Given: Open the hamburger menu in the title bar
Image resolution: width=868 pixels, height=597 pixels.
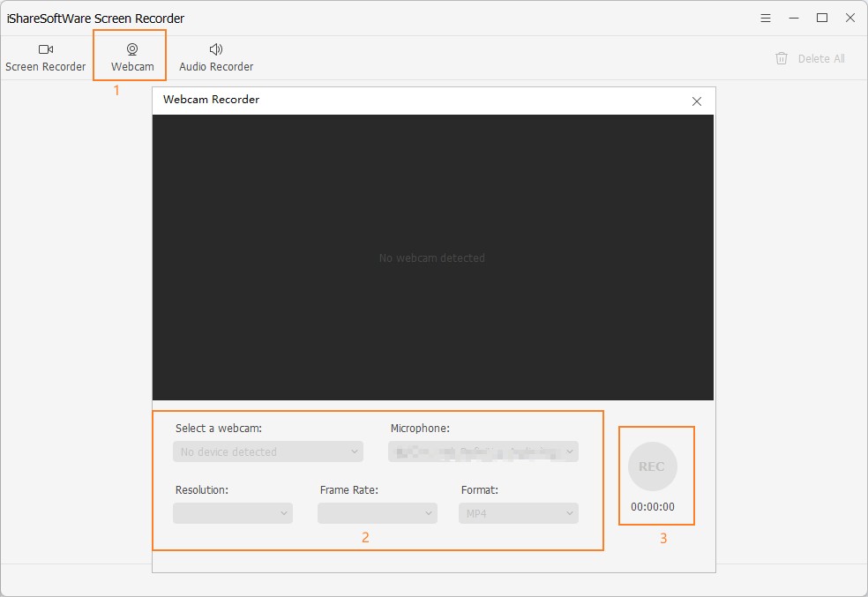Looking at the screenshot, I should [766, 18].
